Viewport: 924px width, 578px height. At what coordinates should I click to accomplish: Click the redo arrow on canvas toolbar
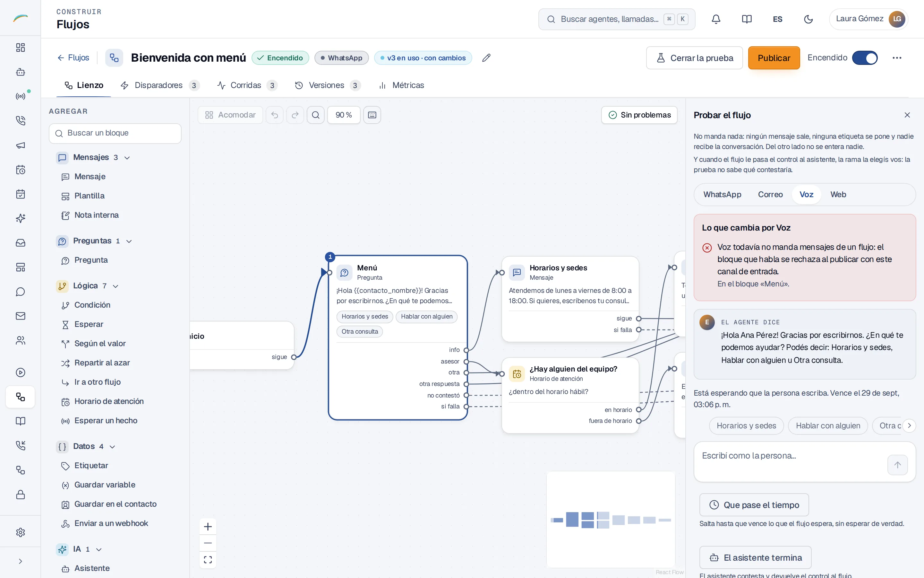pos(295,115)
